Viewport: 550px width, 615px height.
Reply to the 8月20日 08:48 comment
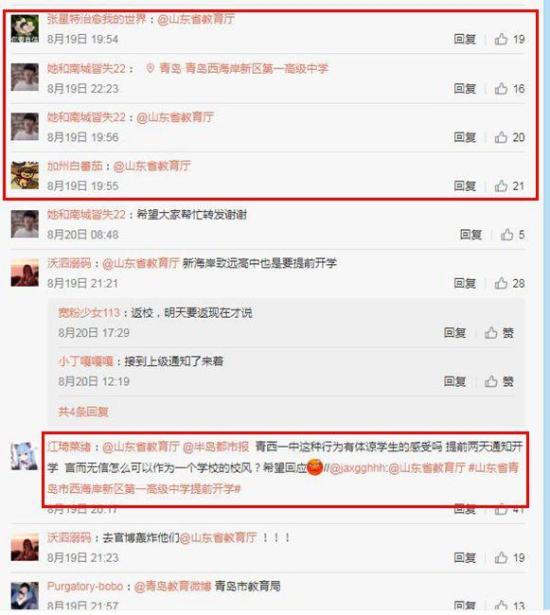pyautogui.click(x=471, y=235)
